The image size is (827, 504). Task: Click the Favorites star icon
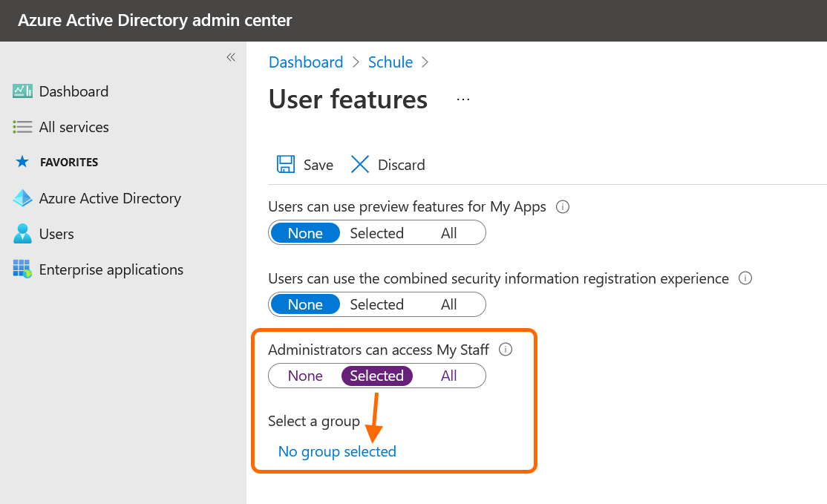22,162
